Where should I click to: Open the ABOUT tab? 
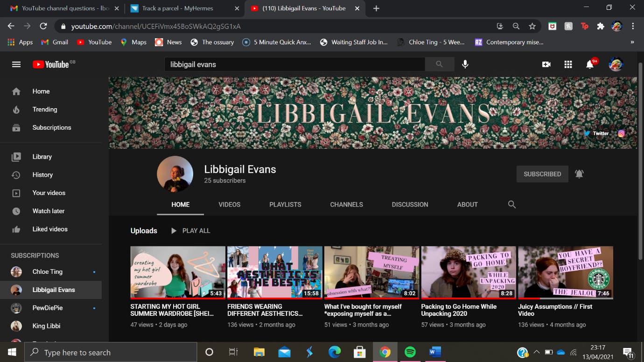(x=467, y=204)
